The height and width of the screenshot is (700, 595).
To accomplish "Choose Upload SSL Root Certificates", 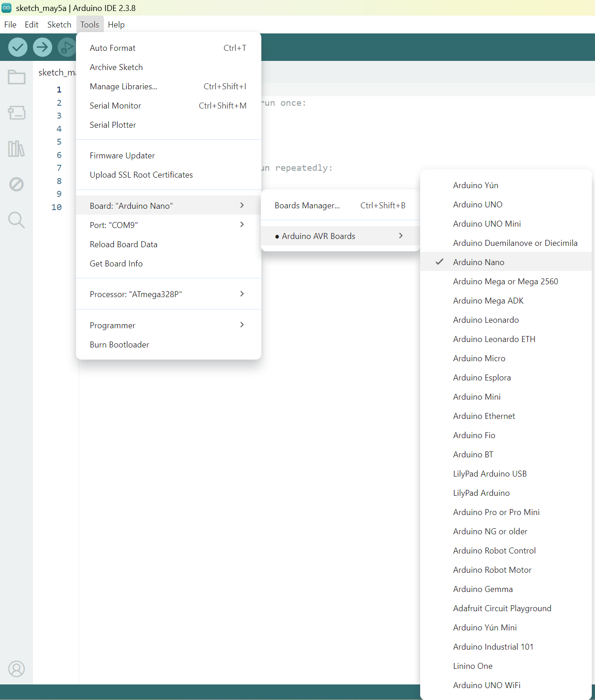I will 168,174.
